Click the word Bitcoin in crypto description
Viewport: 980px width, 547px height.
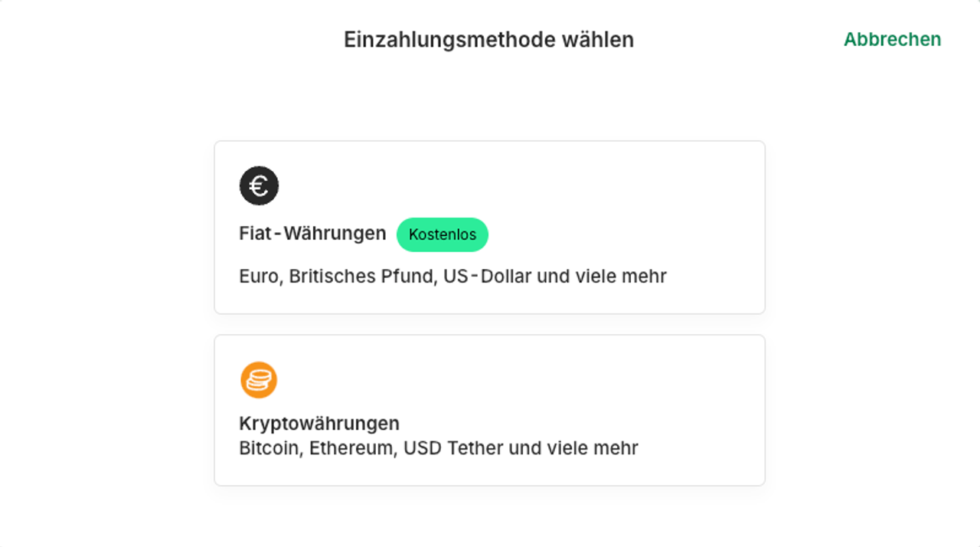tap(268, 447)
